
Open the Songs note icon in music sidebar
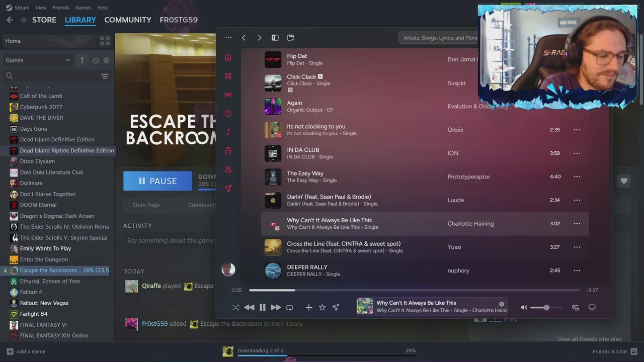[228, 132]
